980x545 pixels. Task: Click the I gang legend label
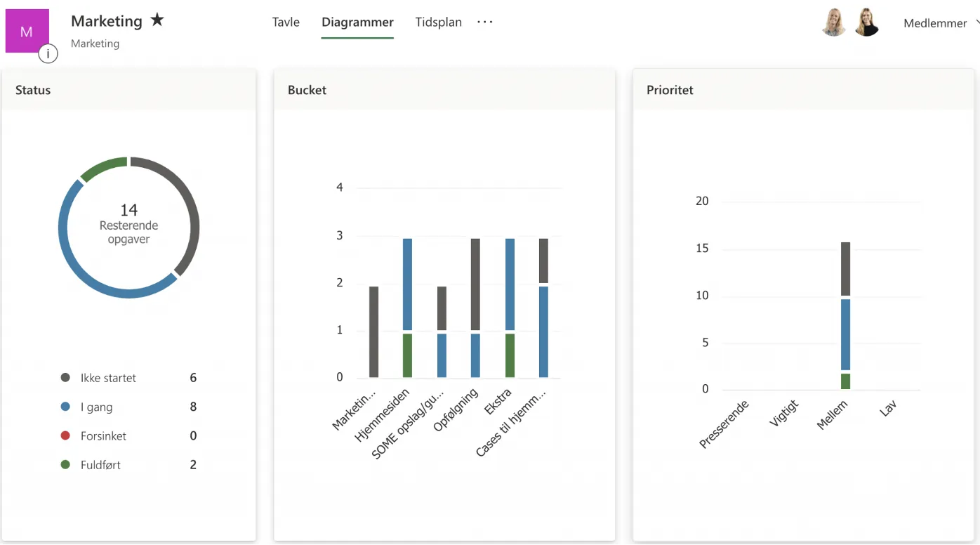coord(96,407)
